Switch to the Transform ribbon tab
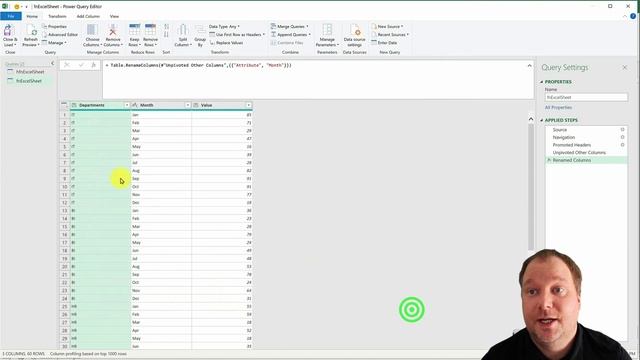The width and height of the screenshot is (640, 360). pyautogui.click(x=57, y=16)
